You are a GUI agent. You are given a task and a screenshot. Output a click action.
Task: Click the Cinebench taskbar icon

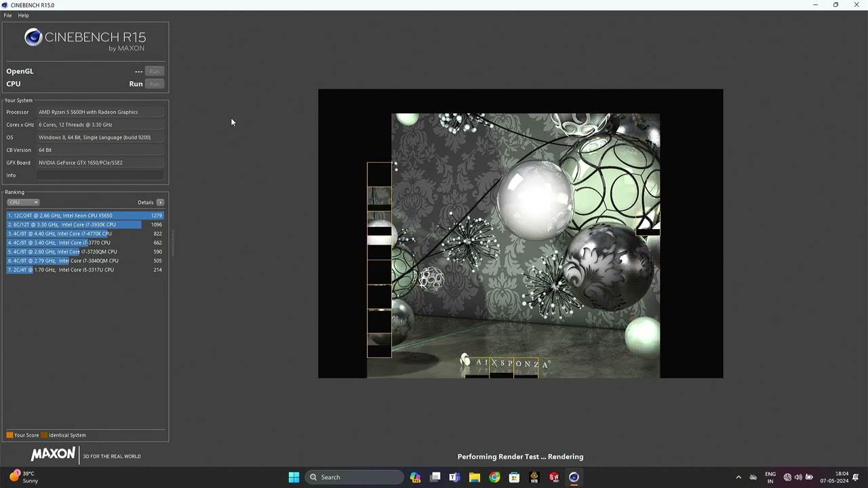(x=574, y=477)
